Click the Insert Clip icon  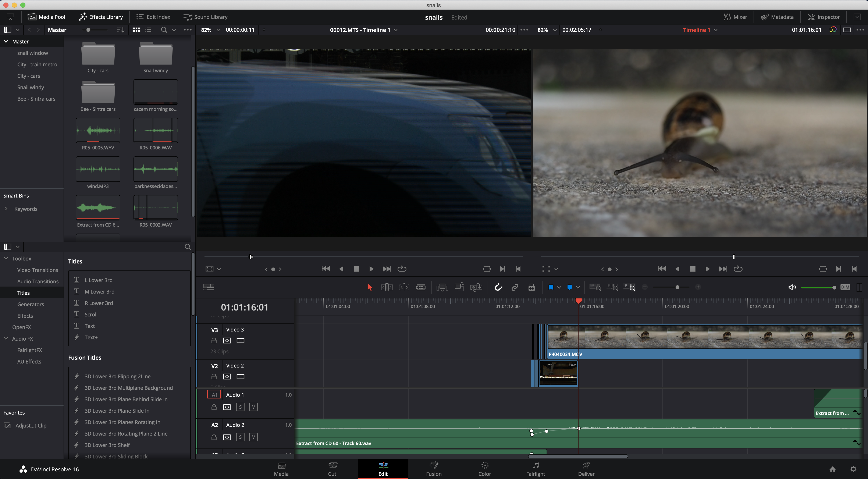442,287
